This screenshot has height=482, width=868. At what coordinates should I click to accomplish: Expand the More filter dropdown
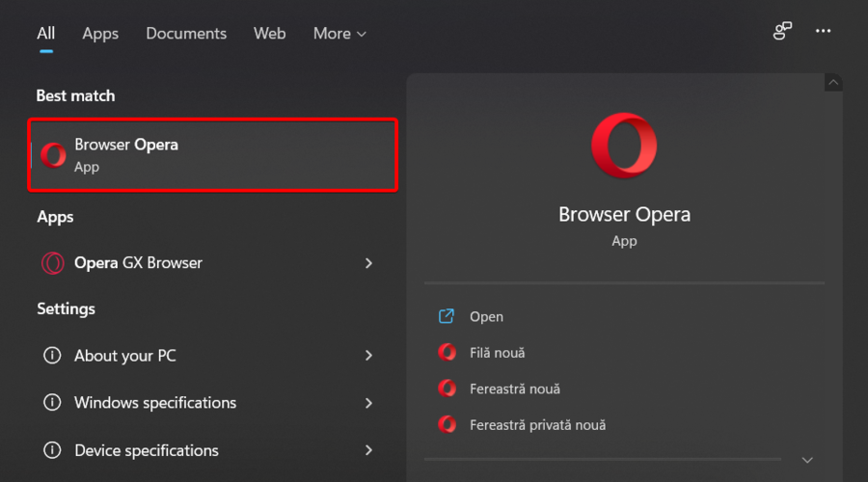[339, 34]
